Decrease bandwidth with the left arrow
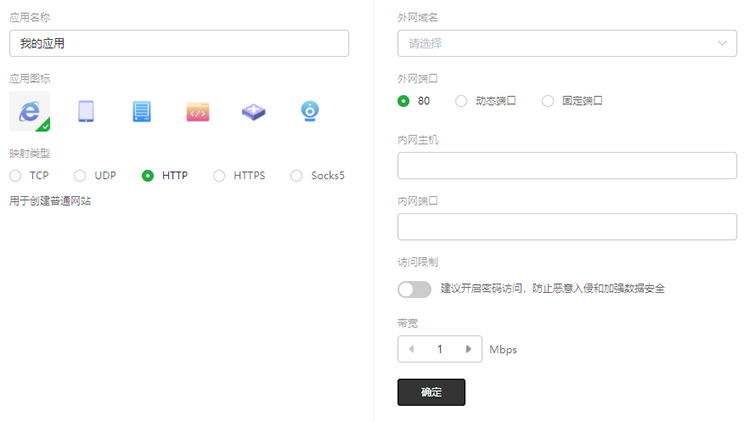Viewport: 750px width, 422px height. coord(411,349)
